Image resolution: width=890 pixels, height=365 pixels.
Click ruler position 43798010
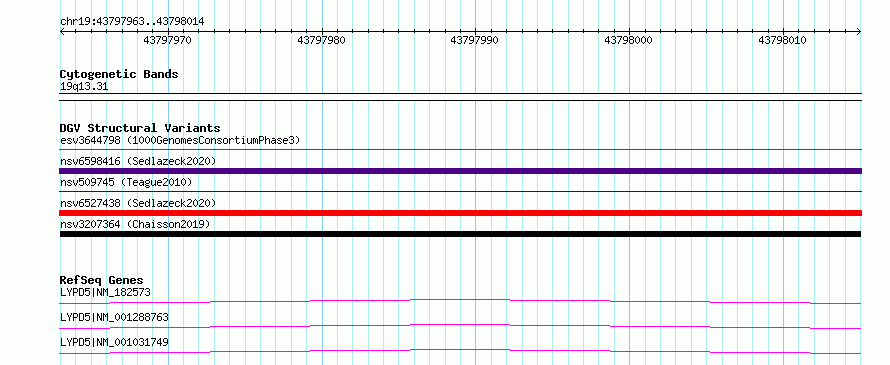coord(782,40)
